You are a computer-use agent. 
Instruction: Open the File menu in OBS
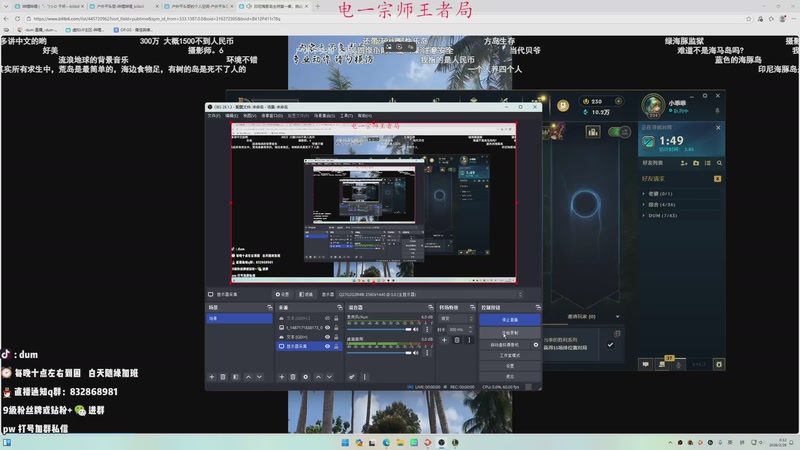point(213,115)
